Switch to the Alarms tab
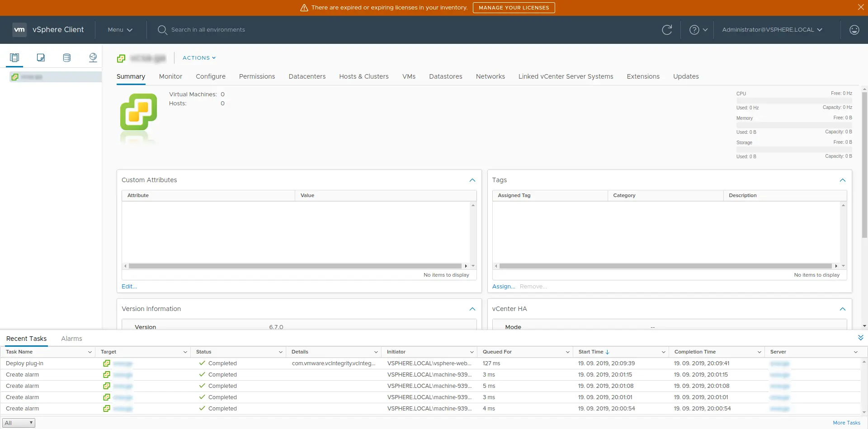 (71, 339)
